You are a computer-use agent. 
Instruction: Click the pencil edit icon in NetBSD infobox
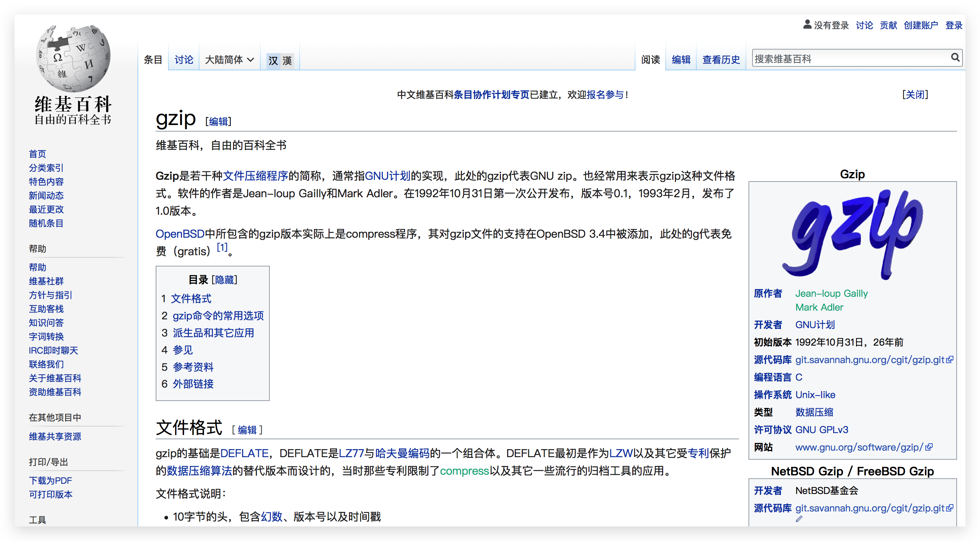coord(798,519)
